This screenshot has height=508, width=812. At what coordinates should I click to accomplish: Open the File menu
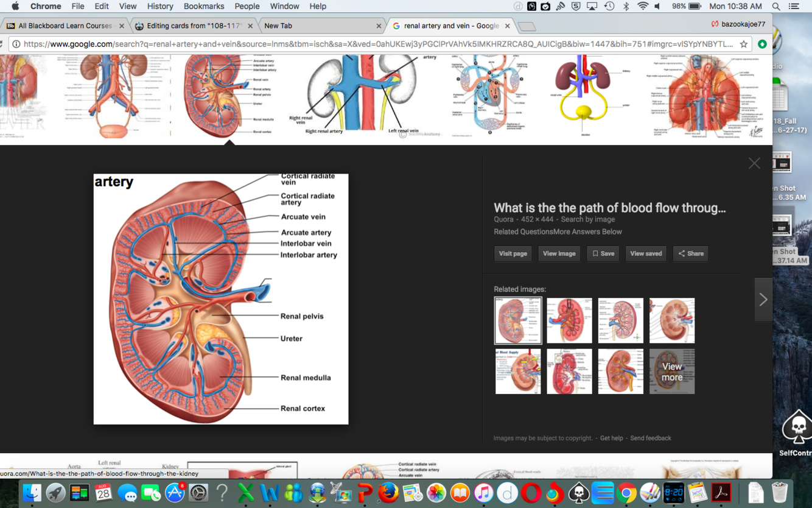coord(78,6)
